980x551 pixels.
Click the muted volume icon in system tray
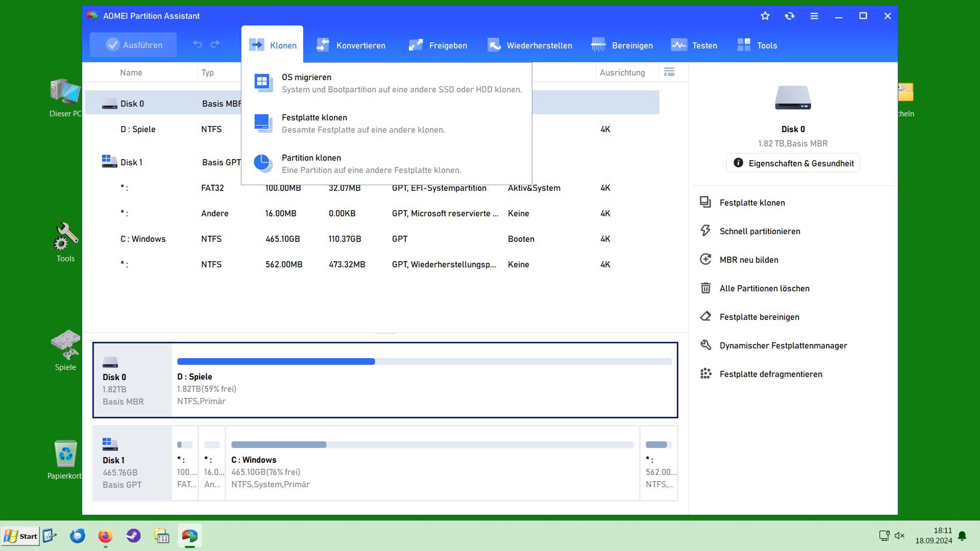[900, 536]
